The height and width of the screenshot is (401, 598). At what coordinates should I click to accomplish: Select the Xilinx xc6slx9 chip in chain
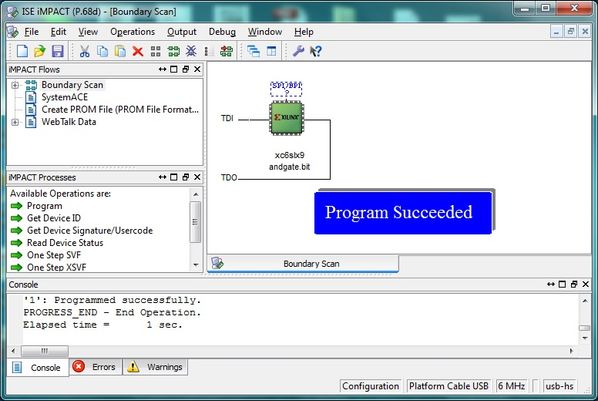(286, 118)
